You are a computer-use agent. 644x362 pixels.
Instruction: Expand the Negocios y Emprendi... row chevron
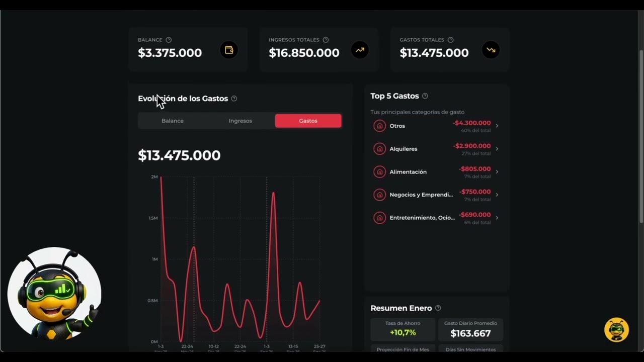(497, 195)
